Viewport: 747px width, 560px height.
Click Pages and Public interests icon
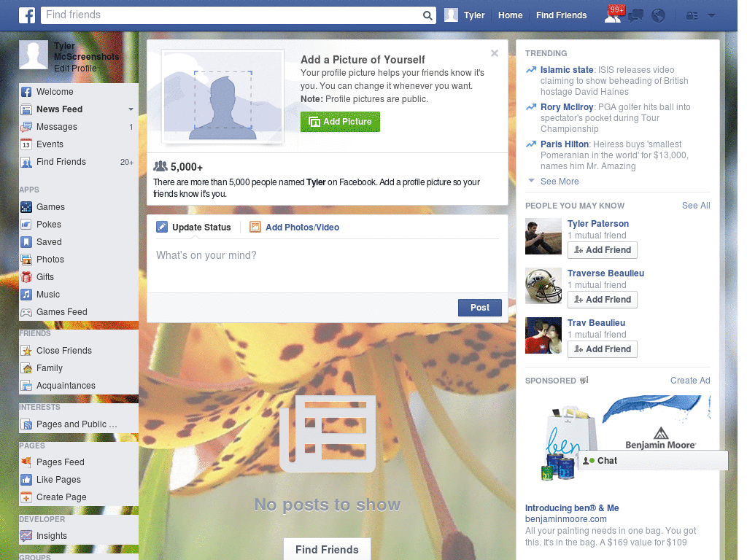point(26,424)
